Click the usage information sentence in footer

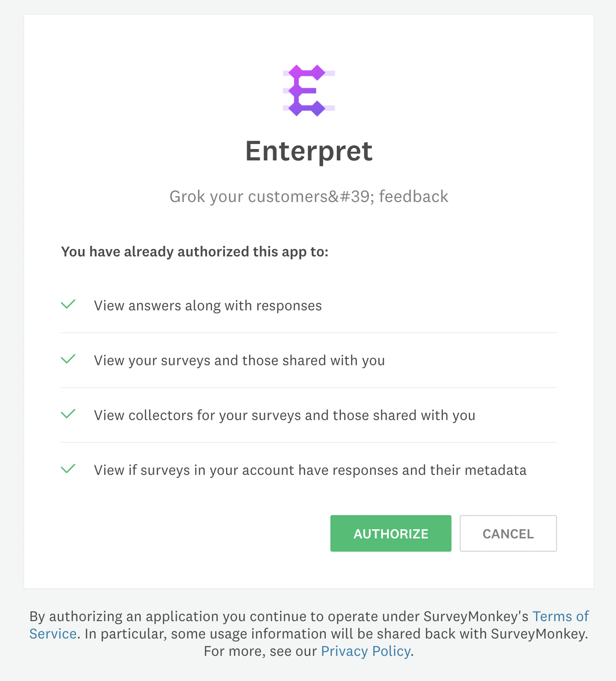[336, 634]
